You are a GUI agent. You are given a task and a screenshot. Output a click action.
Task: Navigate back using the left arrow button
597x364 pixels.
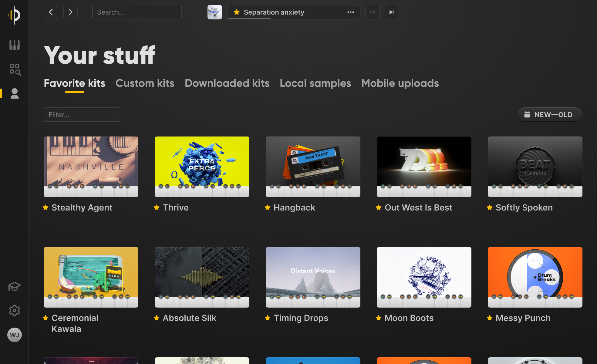point(51,12)
